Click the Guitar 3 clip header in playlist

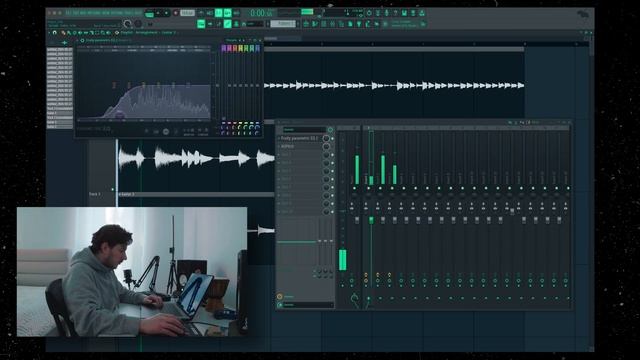click(x=196, y=194)
